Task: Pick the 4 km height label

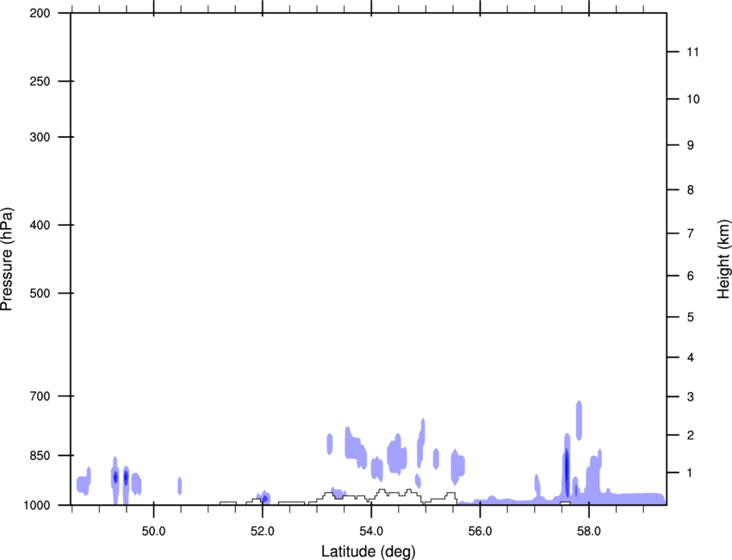Action: point(690,358)
